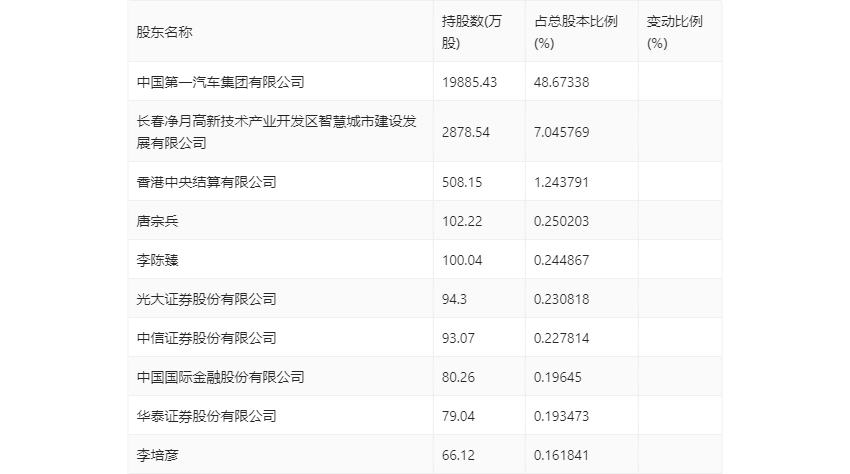Click the percentage 0.227814
Screen dimensions: 850x474
[562, 338]
